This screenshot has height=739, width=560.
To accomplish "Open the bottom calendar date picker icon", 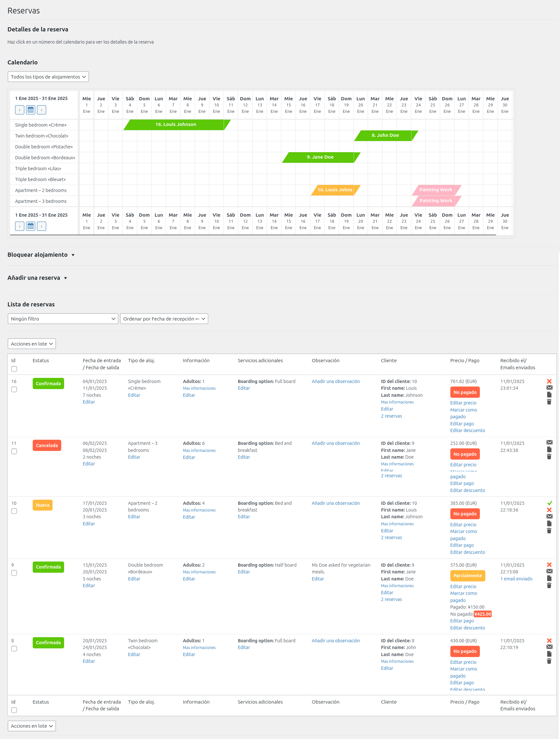I will point(30,226).
